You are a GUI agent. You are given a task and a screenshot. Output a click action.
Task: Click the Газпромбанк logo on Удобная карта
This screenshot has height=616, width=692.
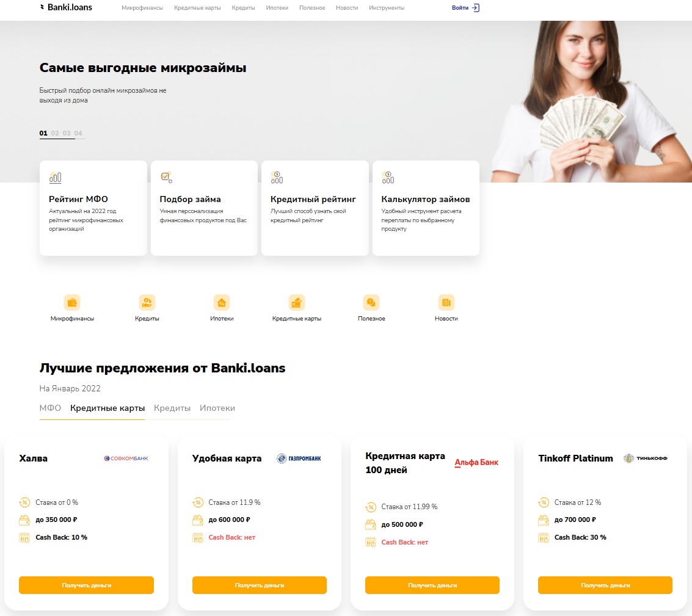click(x=299, y=458)
